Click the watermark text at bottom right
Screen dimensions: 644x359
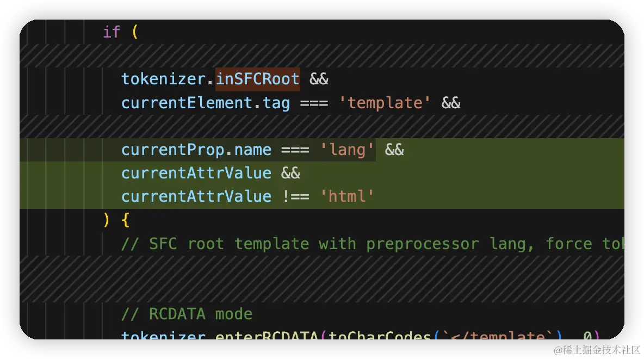tap(597, 350)
